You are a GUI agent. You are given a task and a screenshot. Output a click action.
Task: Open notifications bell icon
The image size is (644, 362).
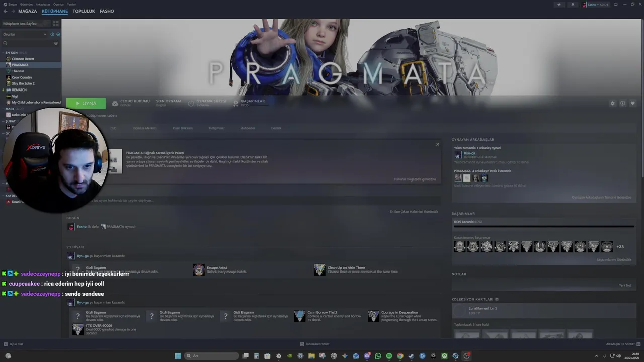[573, 5]
